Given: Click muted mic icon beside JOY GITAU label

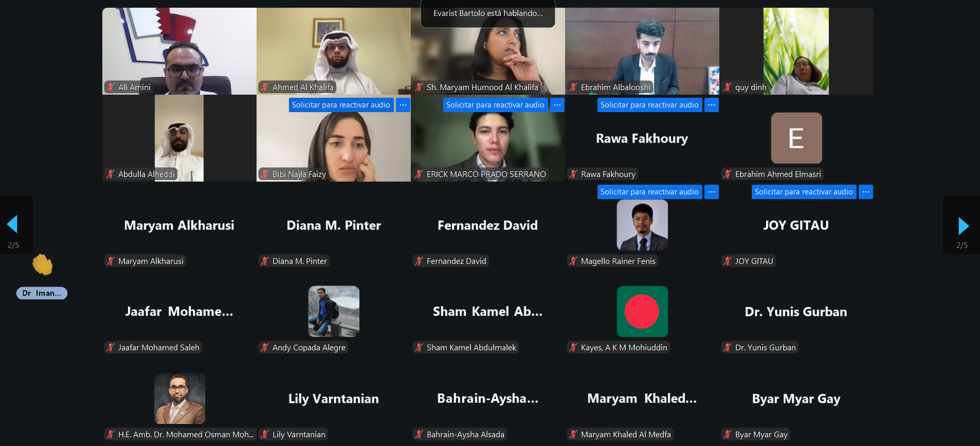Looking at the screenshot, I should (x=728, y=261).
